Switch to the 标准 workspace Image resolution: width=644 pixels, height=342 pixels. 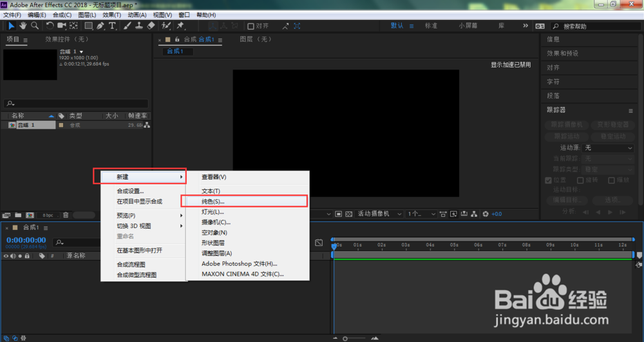coord(431,26)
